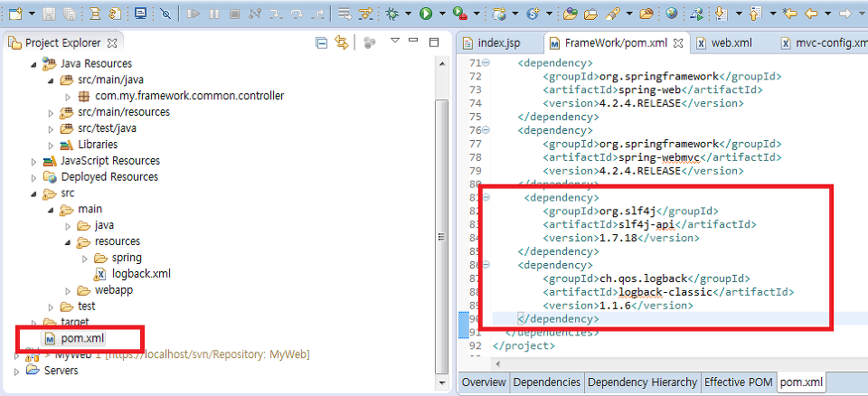Click the Save icon in toolbar
The image size is (868, 396).
coord(49,14)
